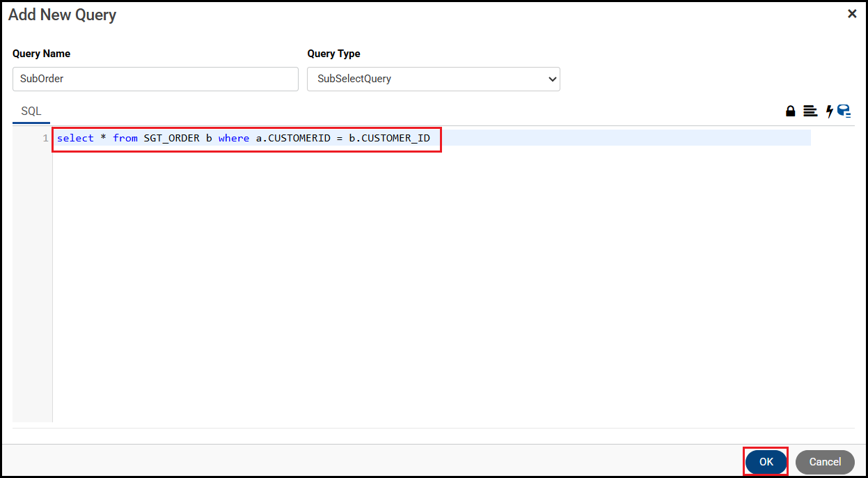Click the from keyword in SQL
This screenshot has height=478, width=868.
click(125, 138)
